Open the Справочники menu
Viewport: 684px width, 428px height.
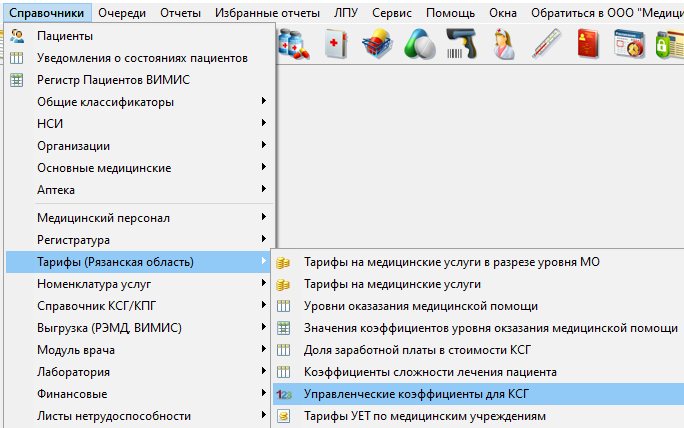point(47,13)
